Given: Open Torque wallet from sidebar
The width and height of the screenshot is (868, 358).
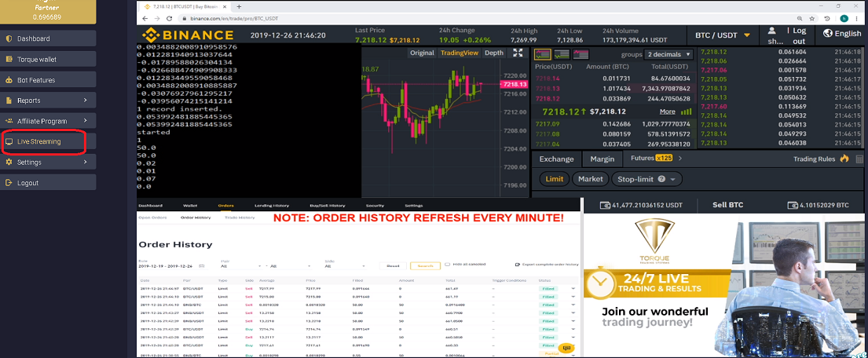Looking at the screenshot, I should [x=48, y=59].
